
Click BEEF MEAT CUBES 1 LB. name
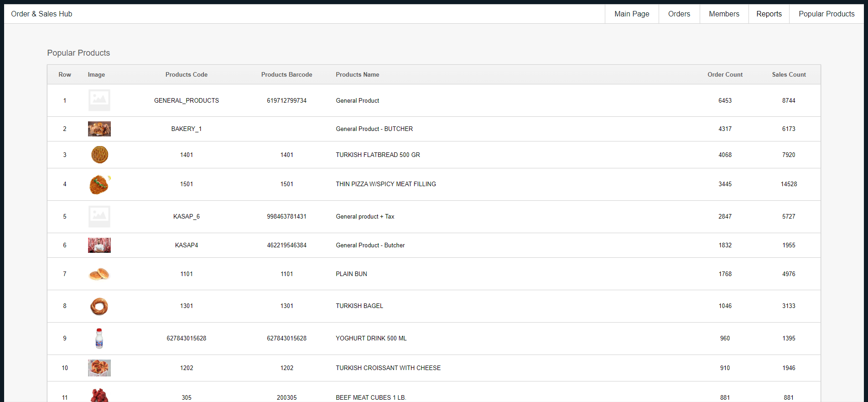[371, 397]
